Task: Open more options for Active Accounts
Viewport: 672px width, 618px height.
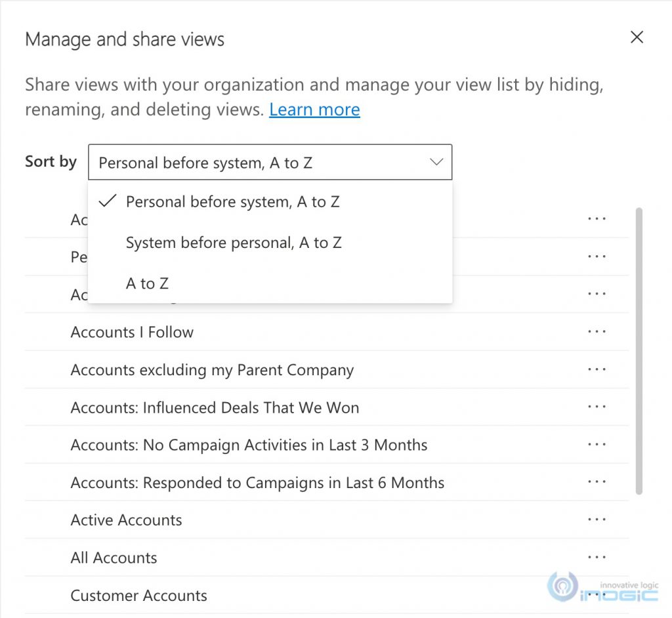Action: 597,519
